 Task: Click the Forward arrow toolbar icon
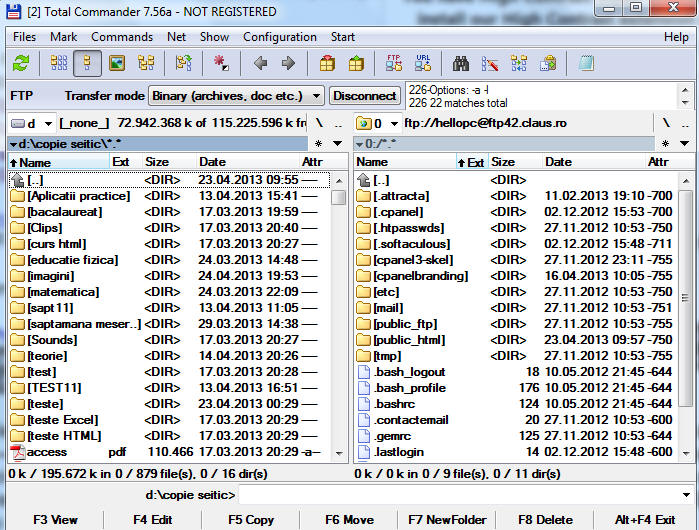pos(288,64)
